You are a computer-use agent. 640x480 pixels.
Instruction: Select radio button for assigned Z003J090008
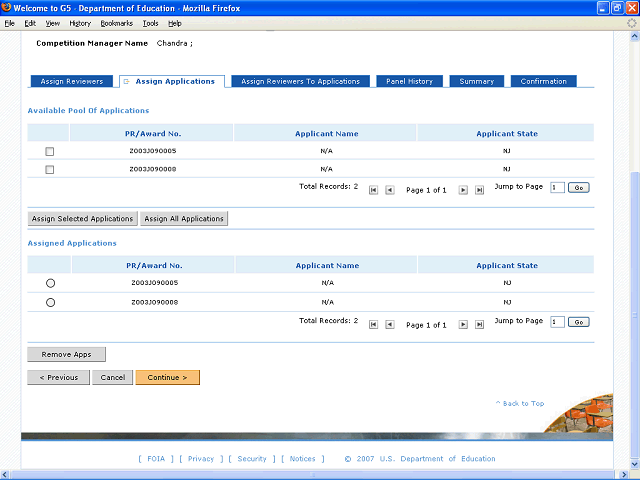click(50, 302)
